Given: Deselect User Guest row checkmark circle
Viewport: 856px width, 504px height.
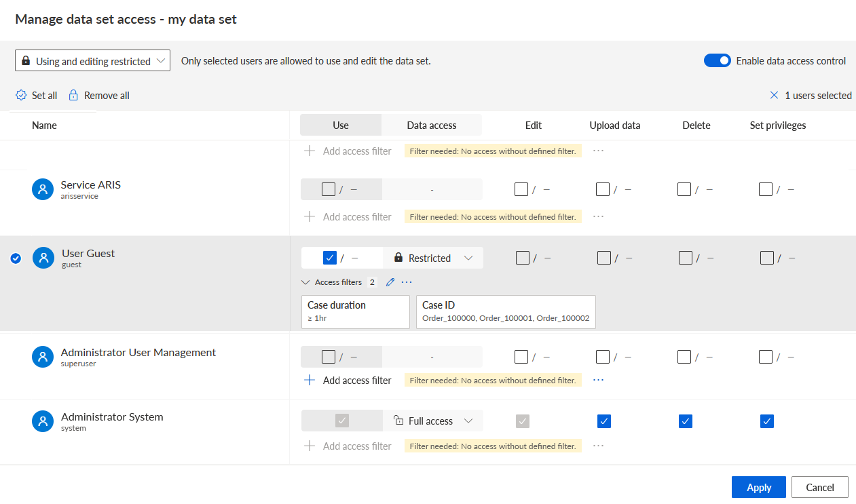Looking at the screenshot, I should coord(16,258).
